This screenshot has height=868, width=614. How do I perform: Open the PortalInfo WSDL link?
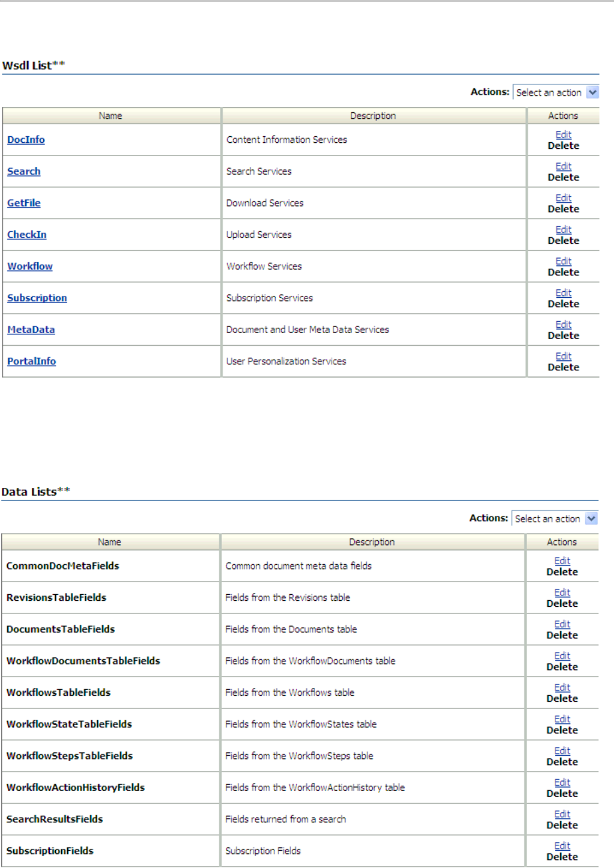pyautogui.click(x=32, y=361)
